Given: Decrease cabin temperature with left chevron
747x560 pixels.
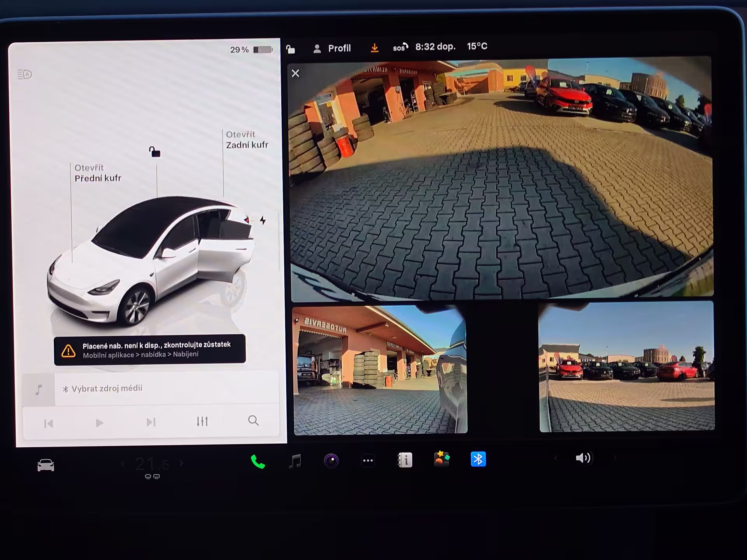Looking at the screenshot, I should [123, 464].
